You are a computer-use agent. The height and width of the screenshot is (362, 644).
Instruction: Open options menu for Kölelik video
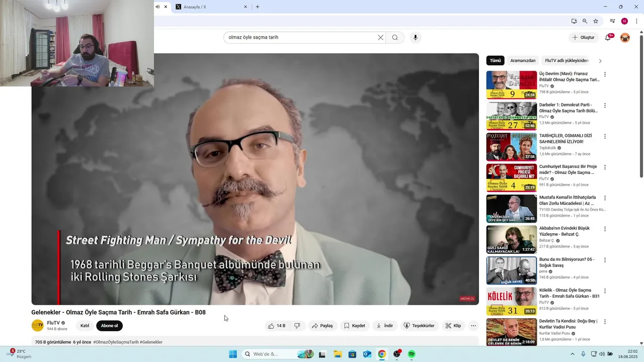[x=605, y=291]
